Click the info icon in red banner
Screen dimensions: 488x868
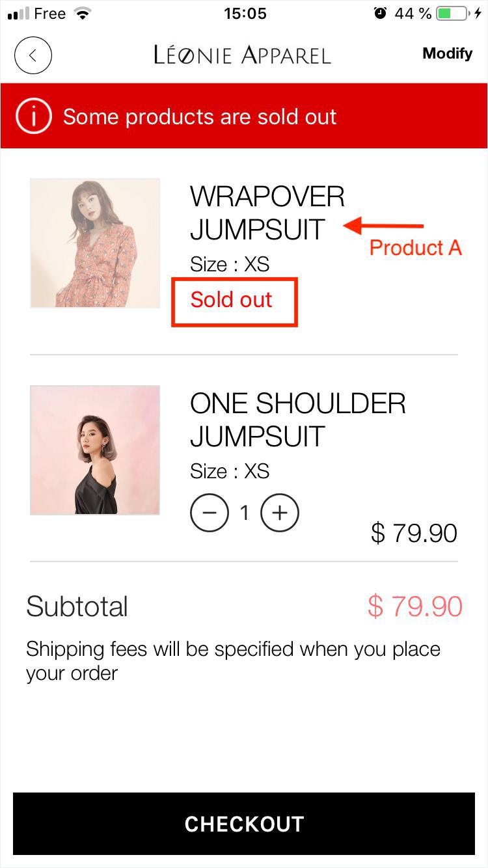point(33,117)
